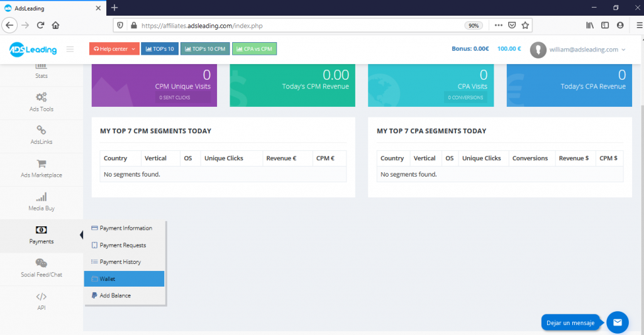Open the CPA Visits card
Screen dimensions: 644x335
pyautogui.click(x=431, y=85)
